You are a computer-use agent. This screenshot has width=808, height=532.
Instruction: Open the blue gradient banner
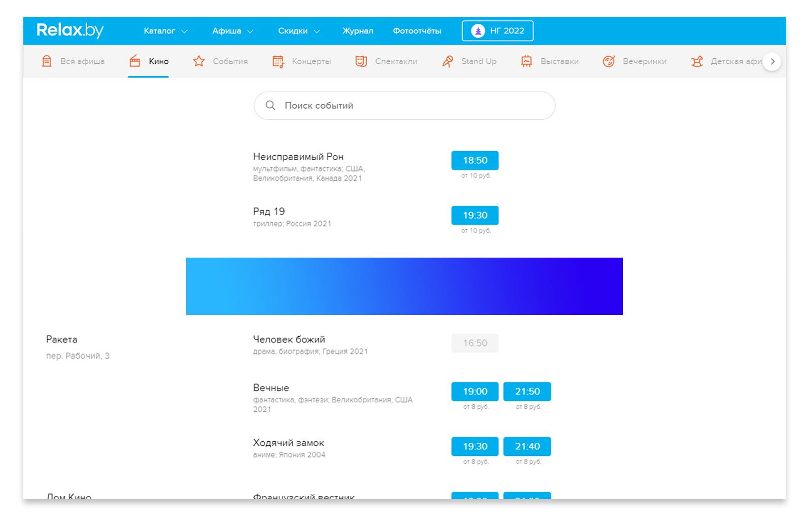pos(404,287)
